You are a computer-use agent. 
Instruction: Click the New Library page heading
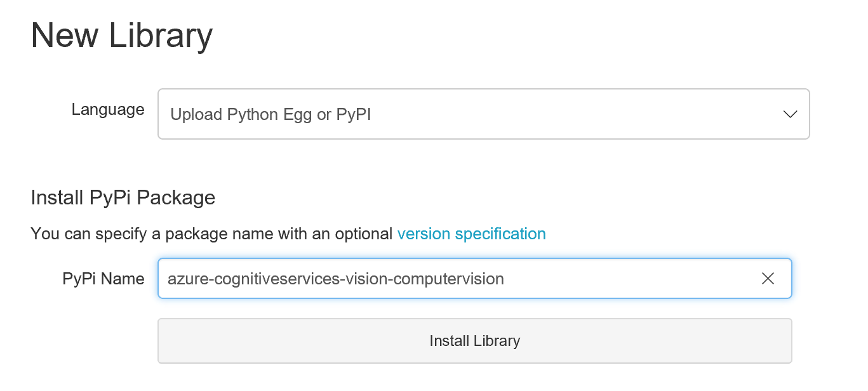point(123,35)
